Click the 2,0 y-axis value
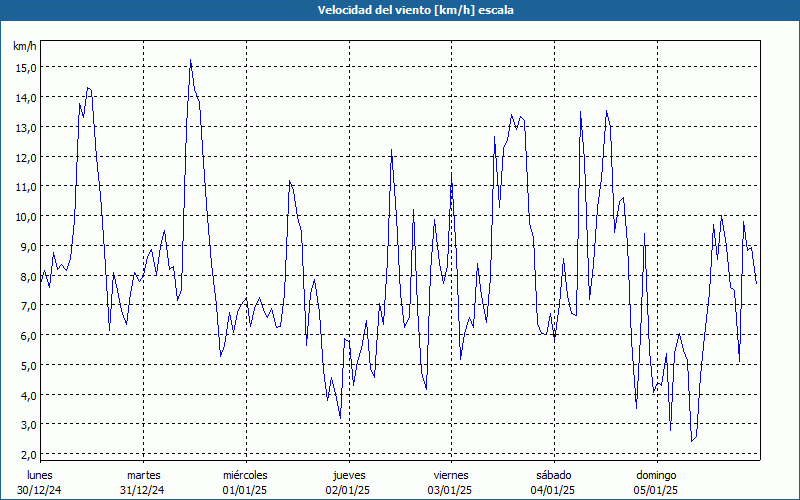The height and width of the screenshot is (500, 800). [x=28, y=455]
